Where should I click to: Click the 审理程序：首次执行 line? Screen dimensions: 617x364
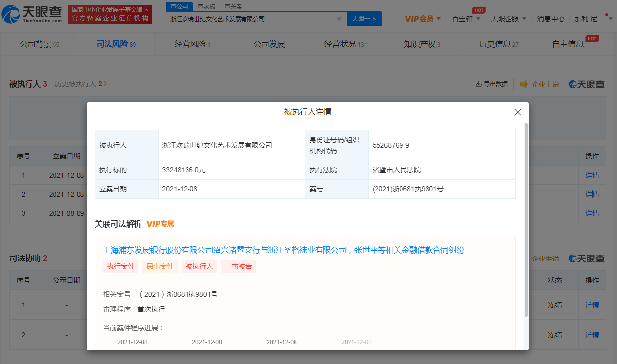pyautogui.click(x=134, y=309)
